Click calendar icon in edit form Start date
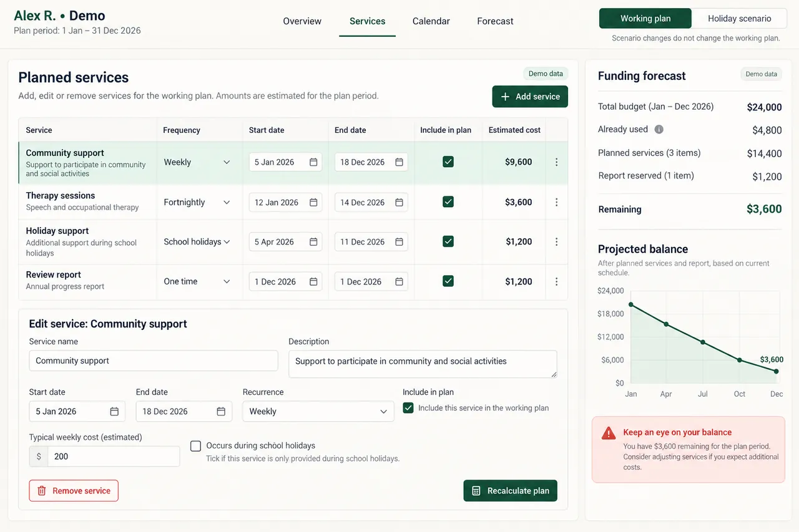 click(114, 412)
